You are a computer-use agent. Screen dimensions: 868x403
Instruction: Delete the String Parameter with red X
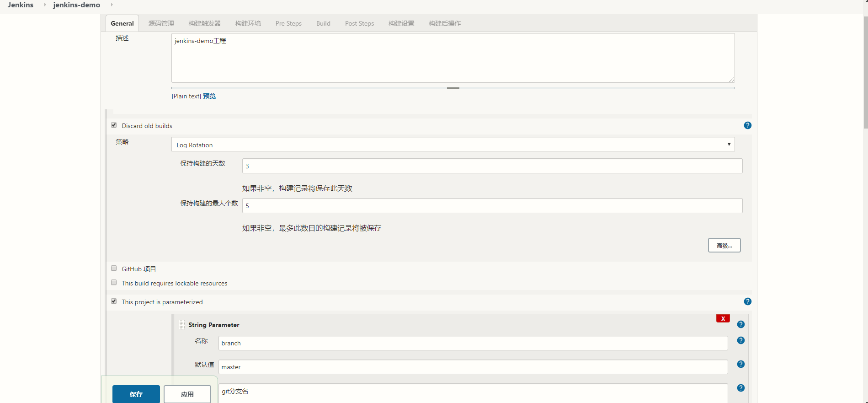coord(723,318)
